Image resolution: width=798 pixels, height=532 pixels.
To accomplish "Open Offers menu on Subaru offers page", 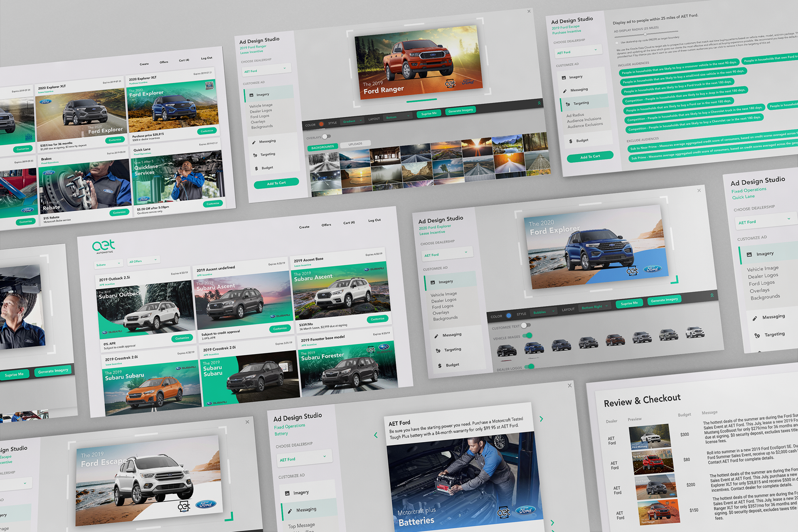I will (x=326, y=225).
